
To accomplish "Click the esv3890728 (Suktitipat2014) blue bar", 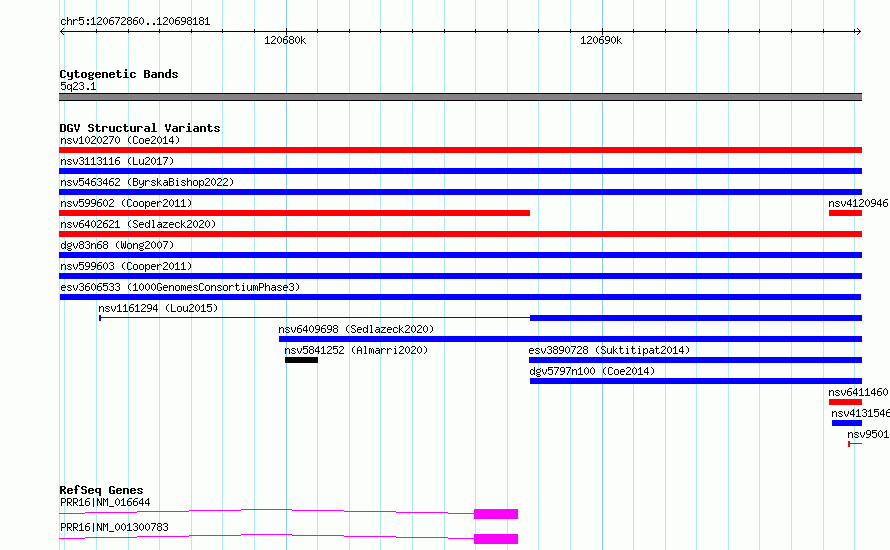I will click(x=695, y=360).
